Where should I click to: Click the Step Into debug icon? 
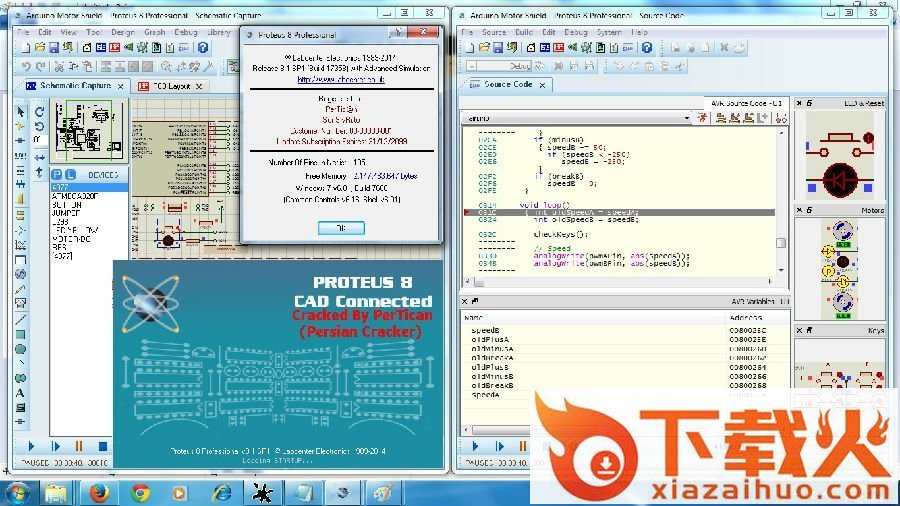pyautogui.click(x=734, y=118)
